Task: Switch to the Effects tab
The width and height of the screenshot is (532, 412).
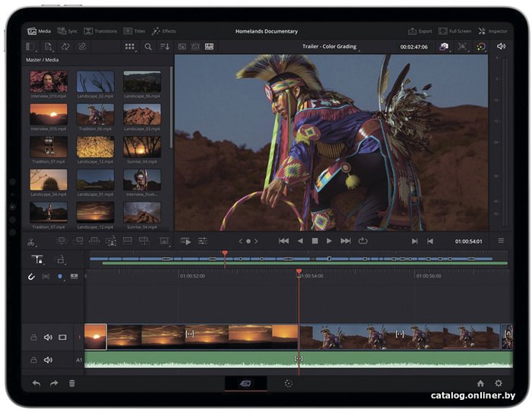Action: click(164, 31)
